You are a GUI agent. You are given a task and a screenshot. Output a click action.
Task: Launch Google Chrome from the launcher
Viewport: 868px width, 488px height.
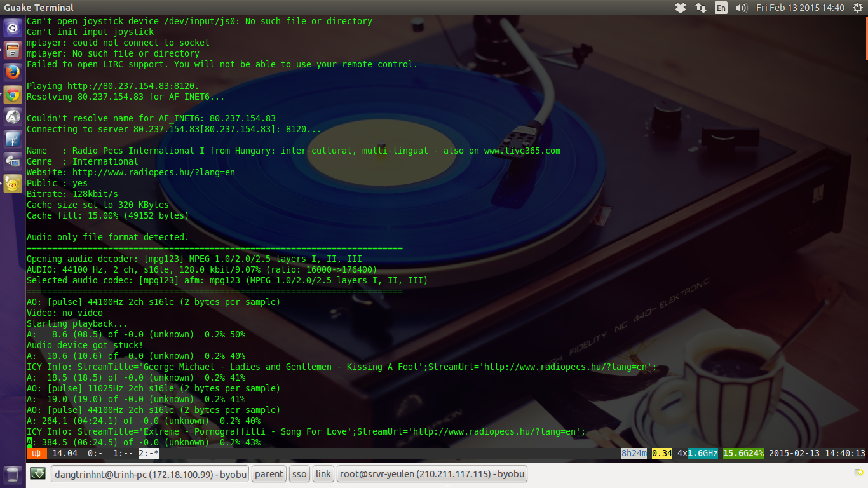13,95
